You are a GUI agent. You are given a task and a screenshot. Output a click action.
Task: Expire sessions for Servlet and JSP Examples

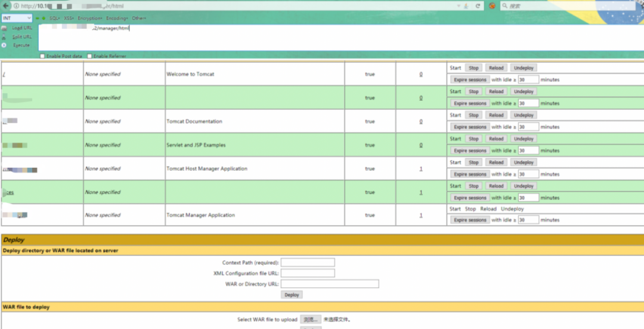[470, 150]
